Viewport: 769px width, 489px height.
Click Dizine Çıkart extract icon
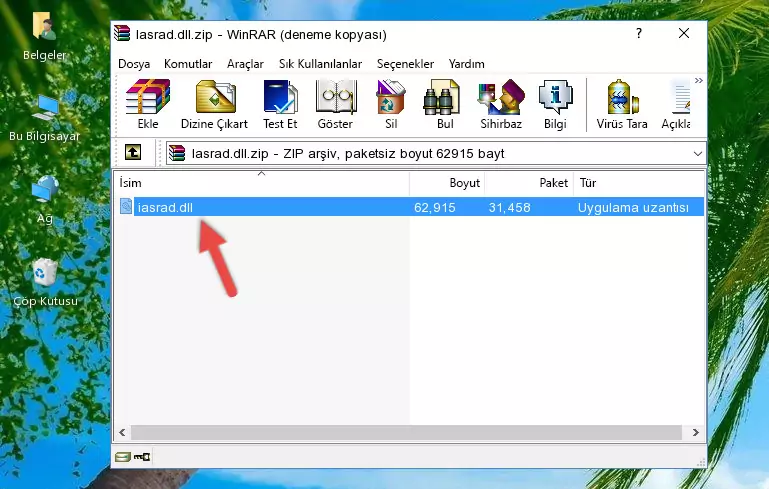click(x=215, y=97)
